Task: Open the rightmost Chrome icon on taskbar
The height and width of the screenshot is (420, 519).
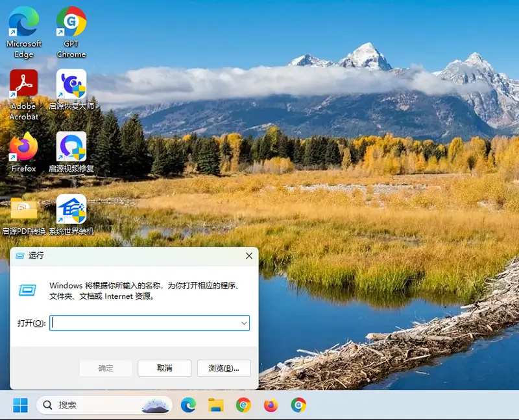Action: point(298,405)
